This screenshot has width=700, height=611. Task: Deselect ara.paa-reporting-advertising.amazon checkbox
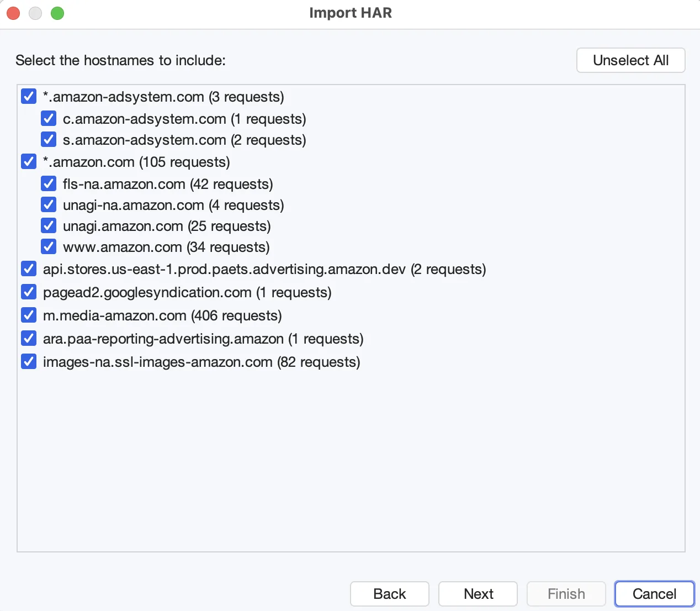coord(29,339)
